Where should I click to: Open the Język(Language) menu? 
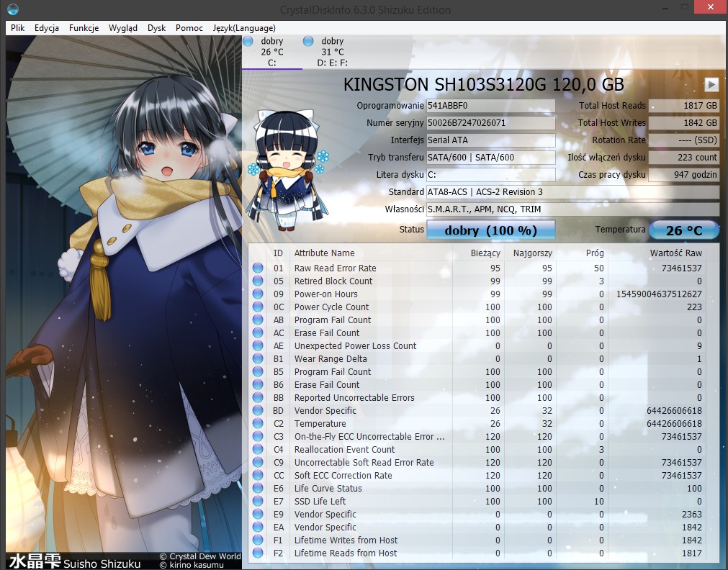pyautogui.click(x=244, y=28)
